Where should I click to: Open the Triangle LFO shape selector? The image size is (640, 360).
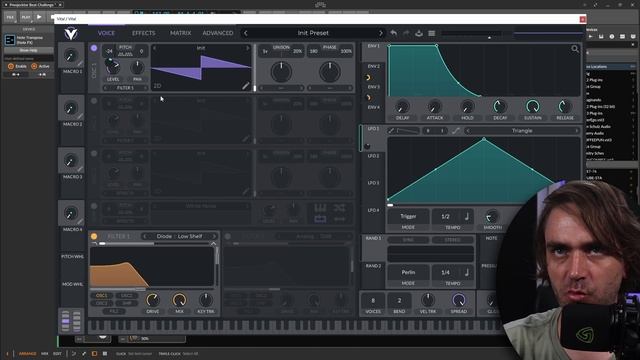[x=522, y=131]
